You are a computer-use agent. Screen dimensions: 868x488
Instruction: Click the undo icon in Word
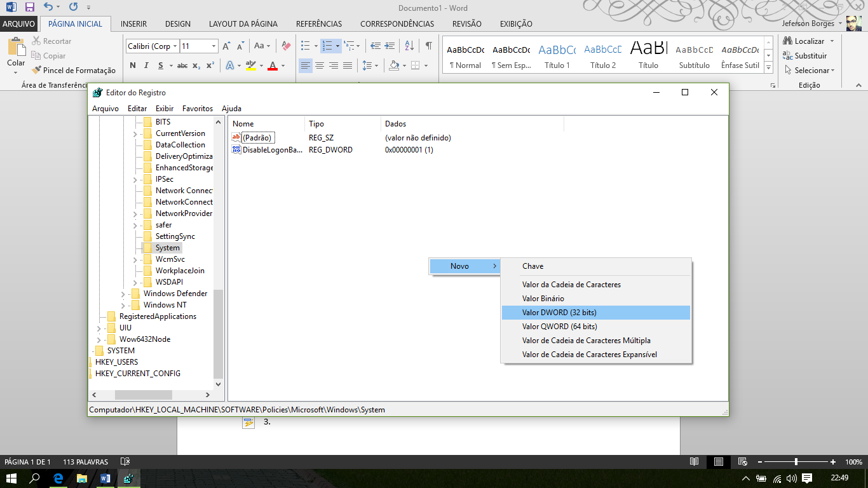[x=48, y=8]
